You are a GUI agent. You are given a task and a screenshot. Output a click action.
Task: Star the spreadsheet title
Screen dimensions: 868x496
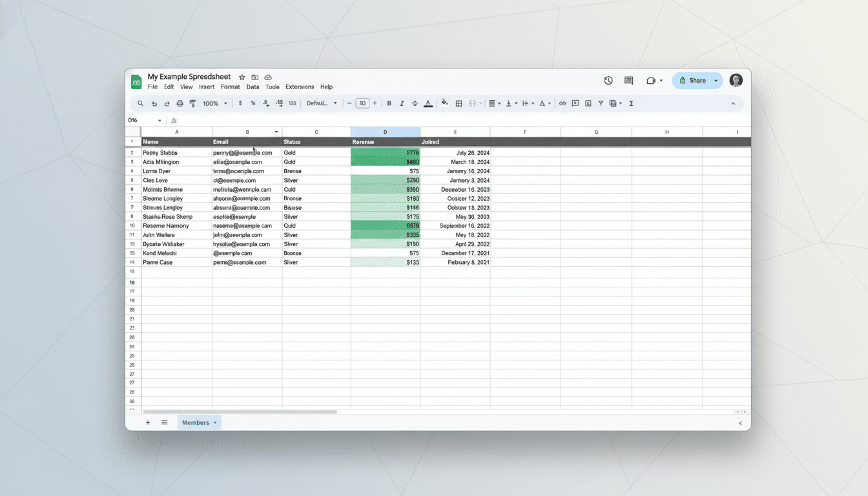point(242,77)
